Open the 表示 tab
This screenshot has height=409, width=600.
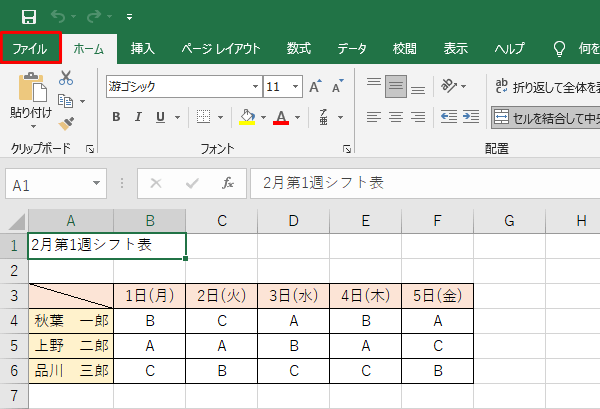point(455,49)
